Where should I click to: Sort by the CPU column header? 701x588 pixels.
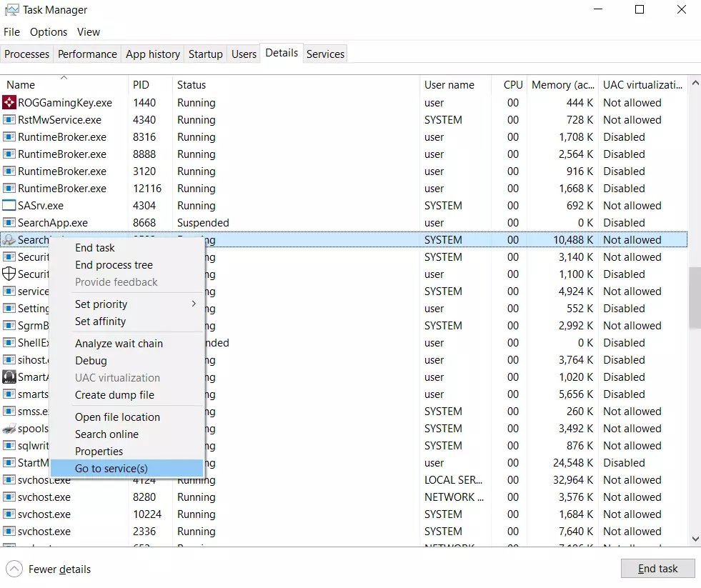[x=509, y=84]
